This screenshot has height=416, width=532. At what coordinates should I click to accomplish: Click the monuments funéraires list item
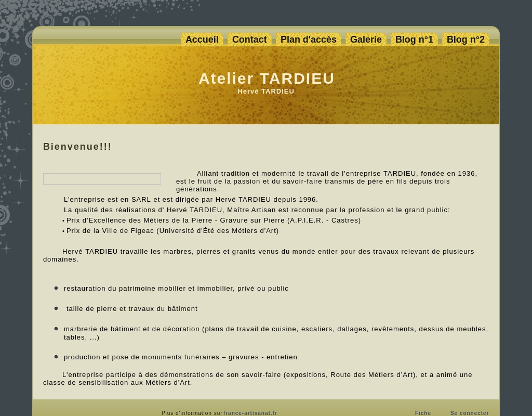(180, 357)
